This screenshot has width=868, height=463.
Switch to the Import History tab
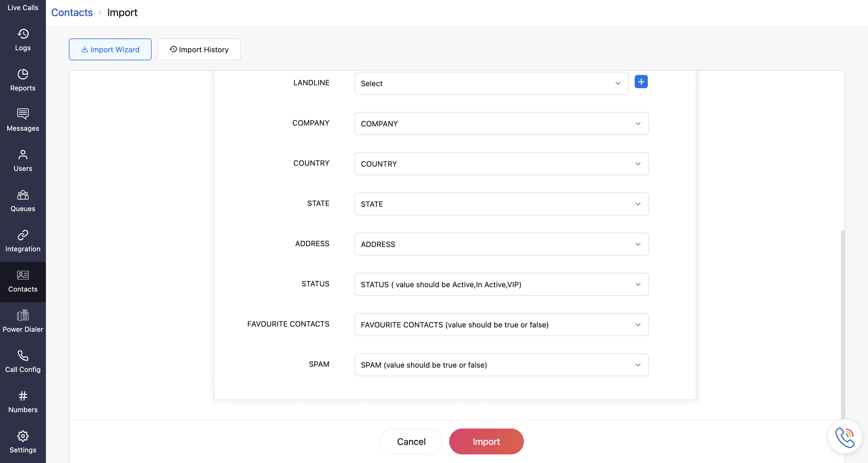(199, 50)
